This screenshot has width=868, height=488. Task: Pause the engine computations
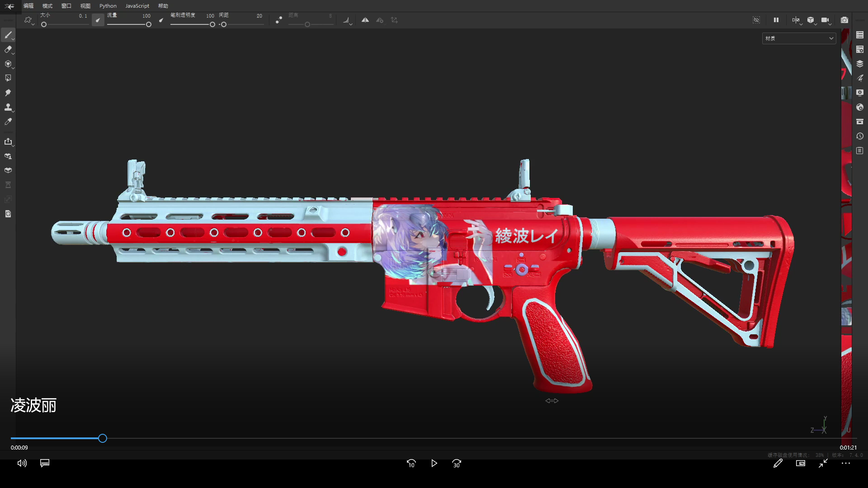[776, 20]
